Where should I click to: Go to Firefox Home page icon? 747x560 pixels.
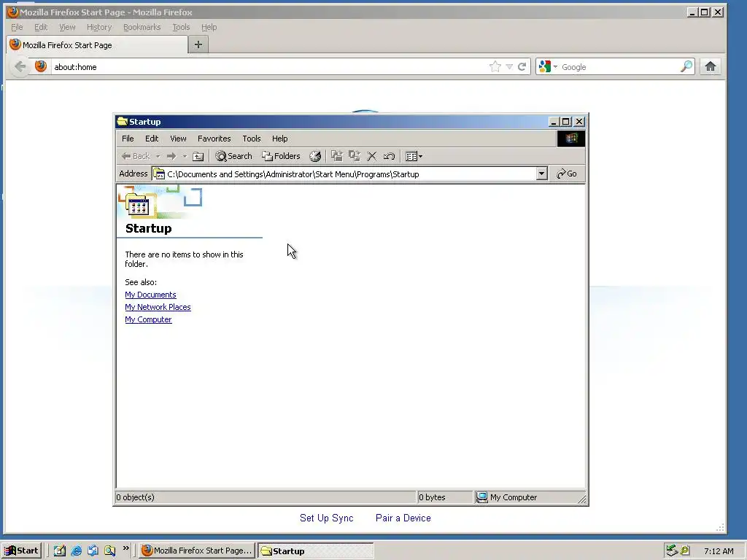click(x=711, y=66)
